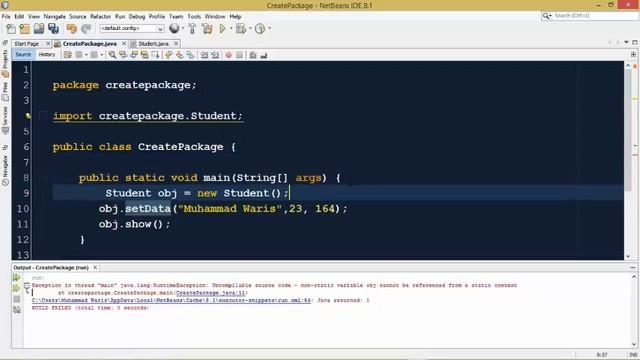Open the Projects side panel tab
The image size is (640, 360).
(5, 63)
